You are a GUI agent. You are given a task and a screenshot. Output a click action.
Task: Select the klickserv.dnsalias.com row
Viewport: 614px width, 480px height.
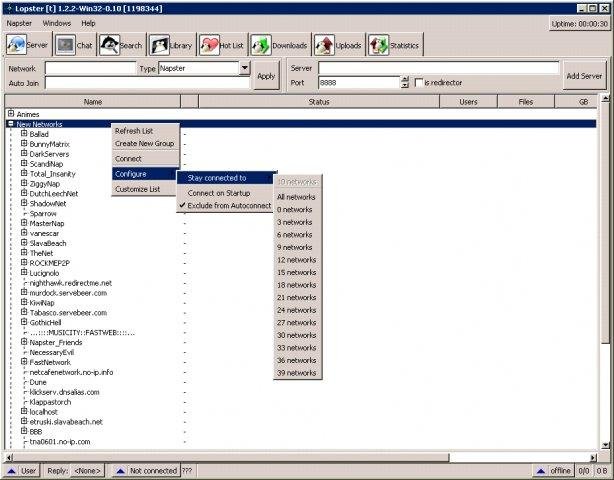65,392
